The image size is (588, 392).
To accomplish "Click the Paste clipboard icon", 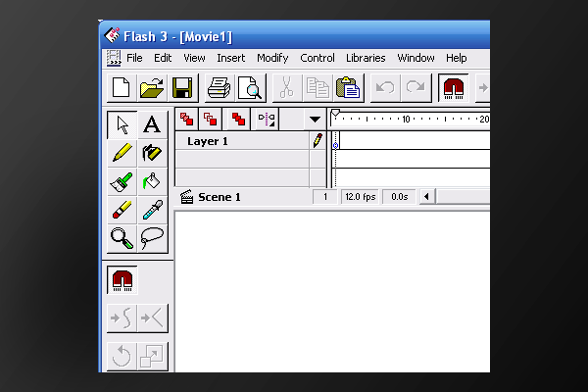I will [x=348, y=88].
